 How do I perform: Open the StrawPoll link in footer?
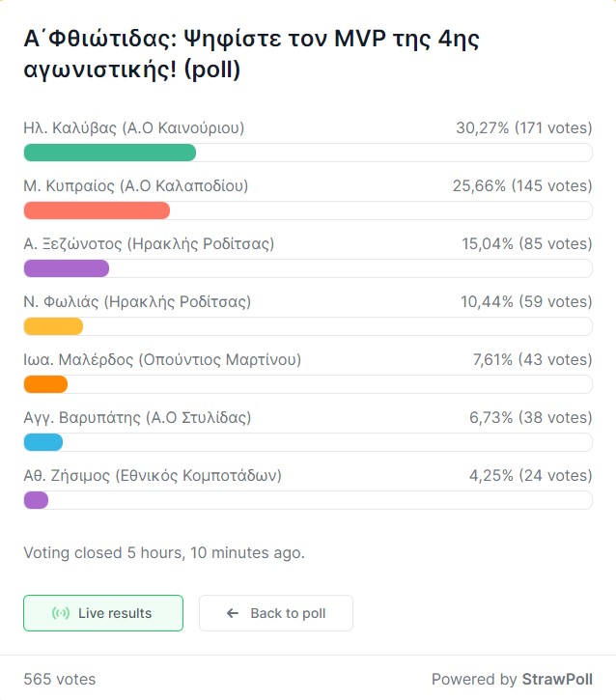[557, 679]
